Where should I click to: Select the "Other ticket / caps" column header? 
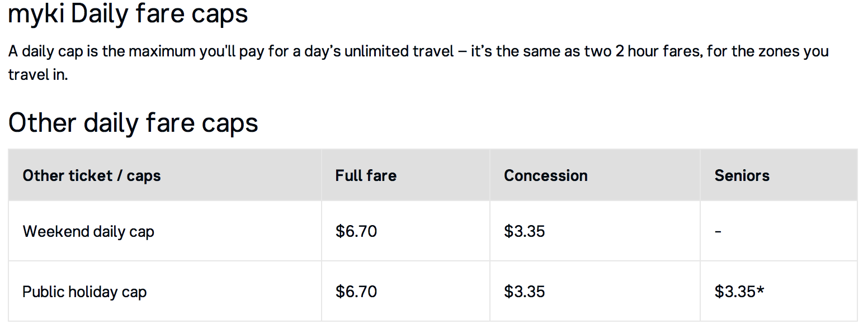[92, 175]
